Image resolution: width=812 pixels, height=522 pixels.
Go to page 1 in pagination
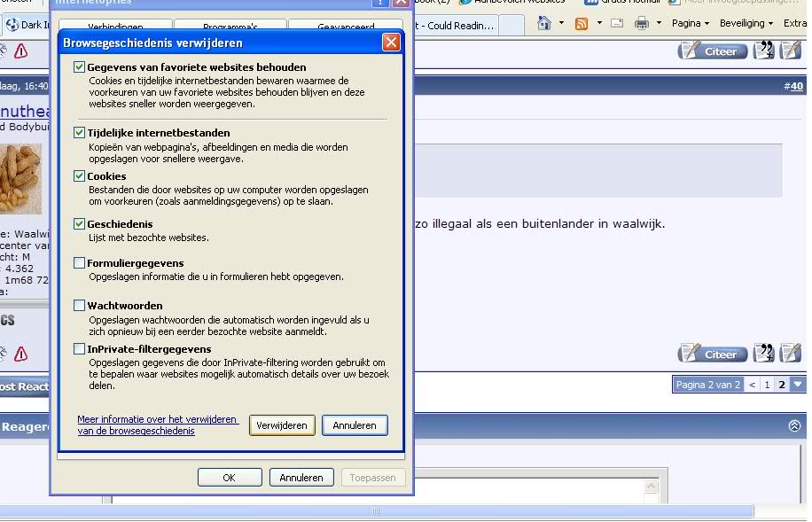pos(767,385)
